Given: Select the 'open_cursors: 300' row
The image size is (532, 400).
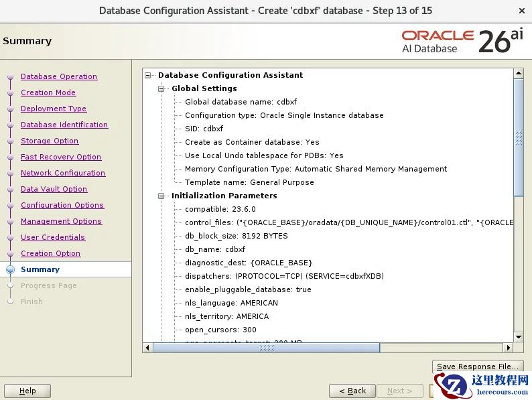Looking at the screenshot, I should [220, 330].
